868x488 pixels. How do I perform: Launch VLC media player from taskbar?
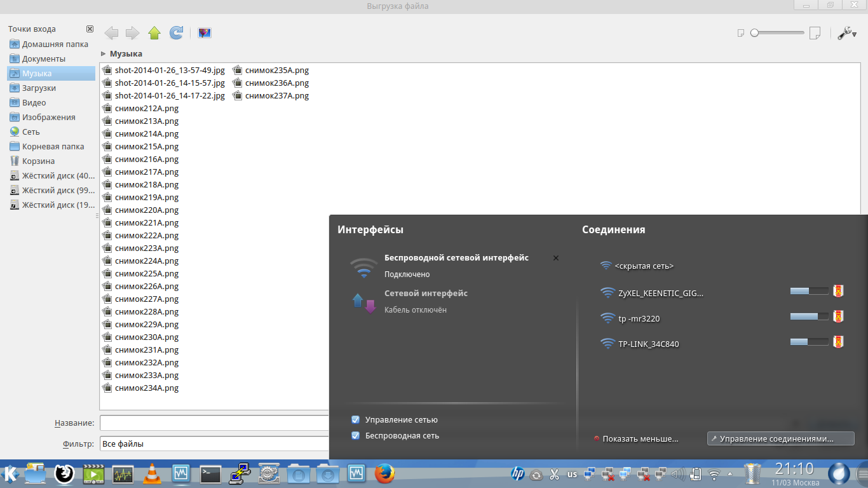152,474
